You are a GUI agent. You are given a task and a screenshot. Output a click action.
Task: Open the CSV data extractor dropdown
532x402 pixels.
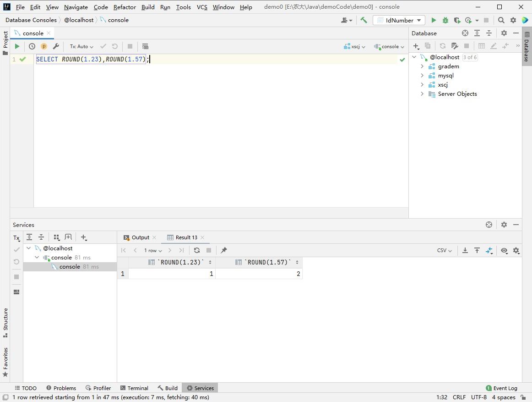tap(444, 250)
